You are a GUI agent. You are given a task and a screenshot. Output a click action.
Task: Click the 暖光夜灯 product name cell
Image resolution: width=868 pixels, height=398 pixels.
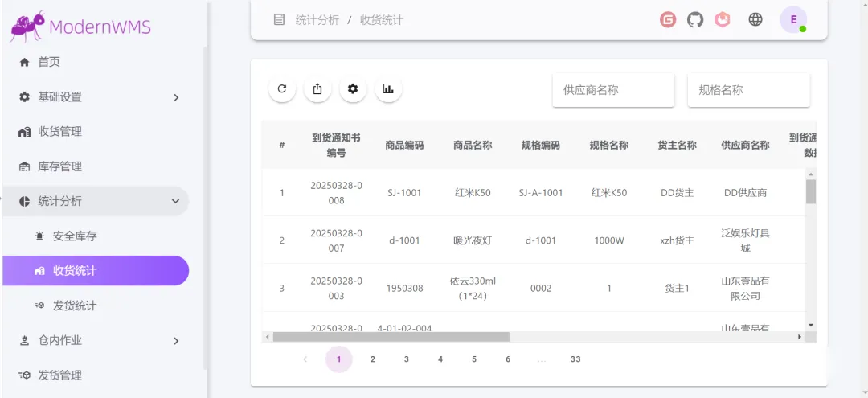point(473,240)
